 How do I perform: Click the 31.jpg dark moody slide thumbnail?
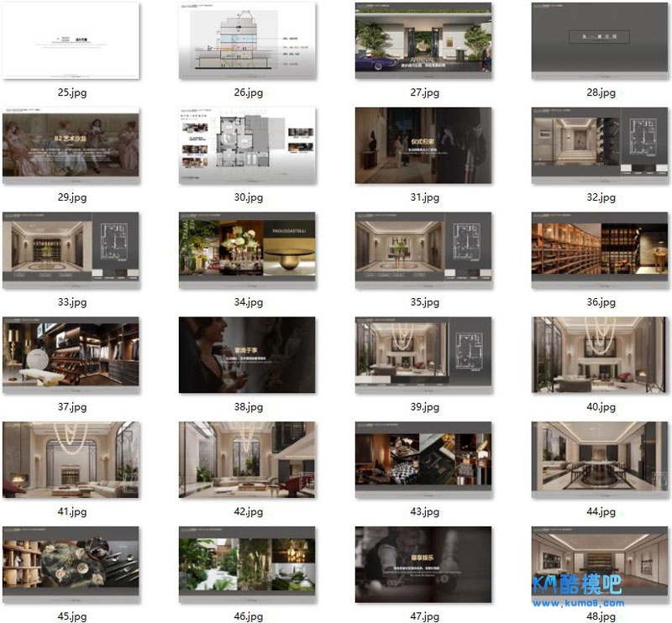pos(423,145)
